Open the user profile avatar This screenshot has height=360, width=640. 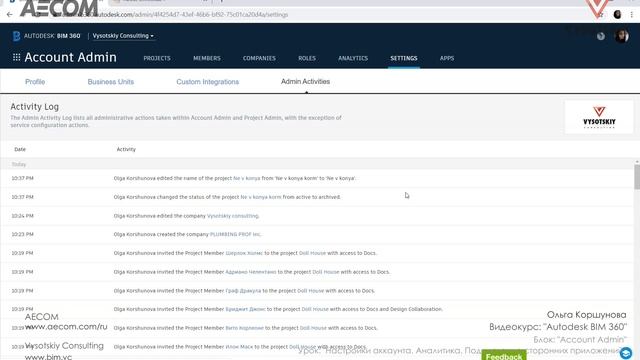[x=622, y=36]
